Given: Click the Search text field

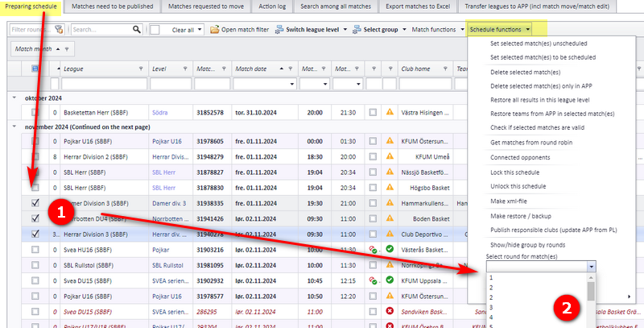Looking at the screenshot, I should pyautogui.click(x=101, y=30).
